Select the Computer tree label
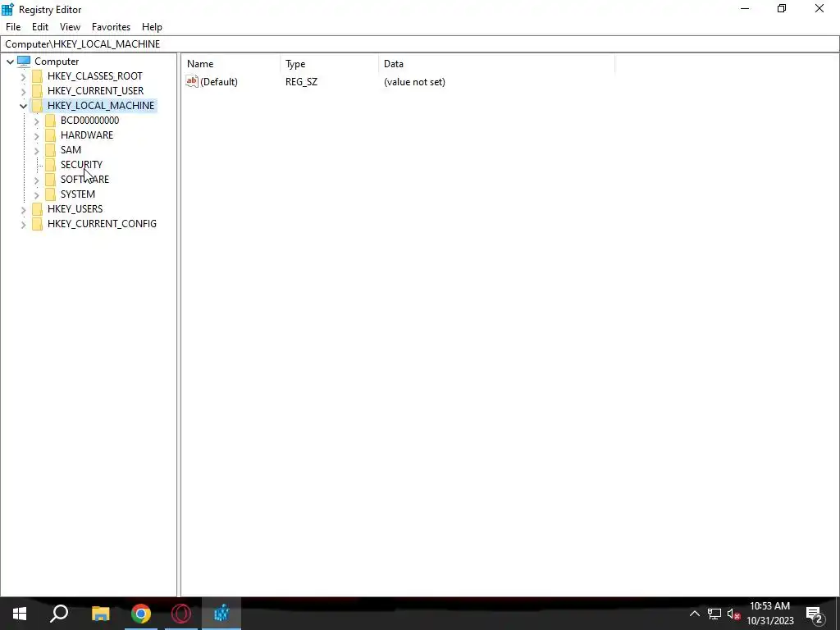 [57, 61]
